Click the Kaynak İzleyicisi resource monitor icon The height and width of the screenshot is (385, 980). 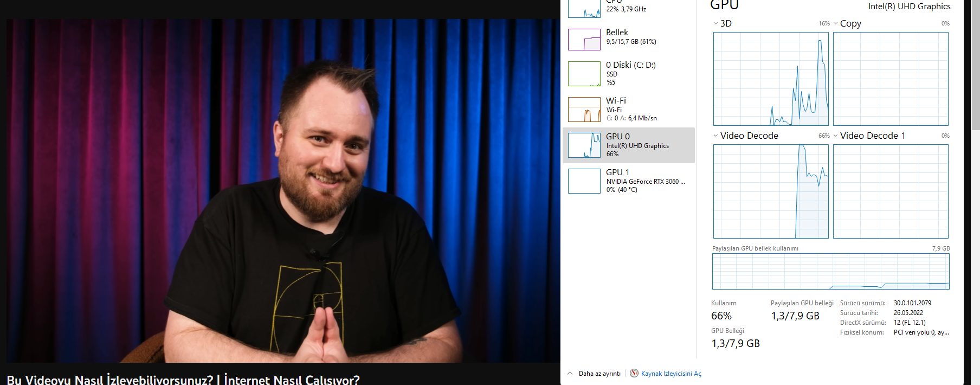tap(634, 373)
